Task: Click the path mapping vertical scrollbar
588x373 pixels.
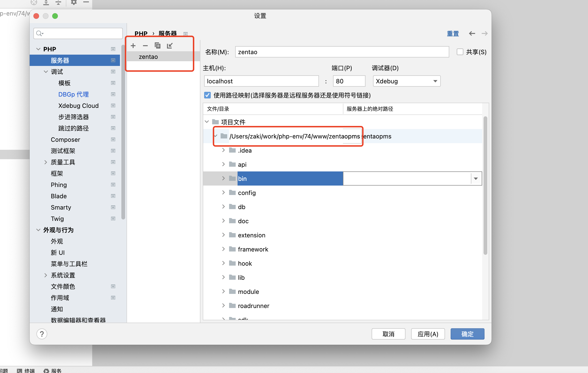Action: coord(485,186)
